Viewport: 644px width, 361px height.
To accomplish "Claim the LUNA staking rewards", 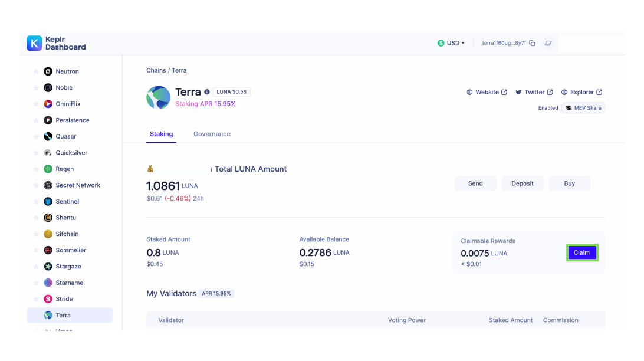I will (x=582, y=252).
